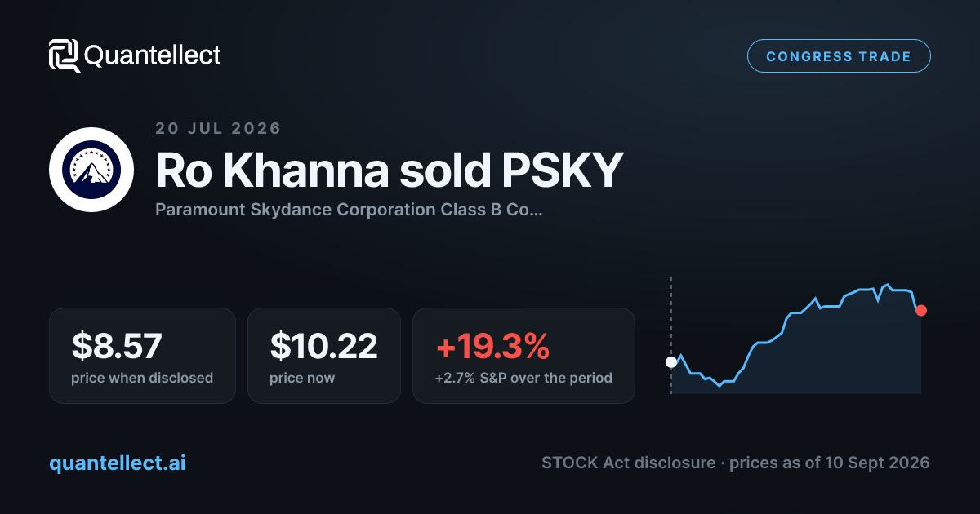Image resolution: width=980 pixels, height=514 pixels.
Task: Click the $8.57 price value
Action: coord(117,346)
